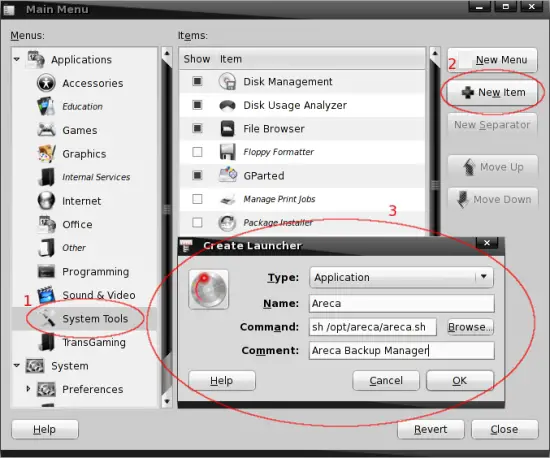Click Menus list scrollbar up arrow
Screen dimensions: 550x458
click(167, 54)
